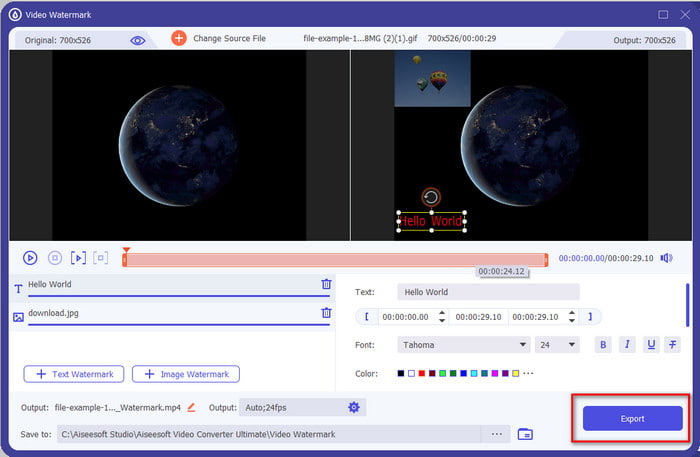This screenshot has height=457, width=700.
Task: Pick the red color swatch
Action: click(423, 374)
